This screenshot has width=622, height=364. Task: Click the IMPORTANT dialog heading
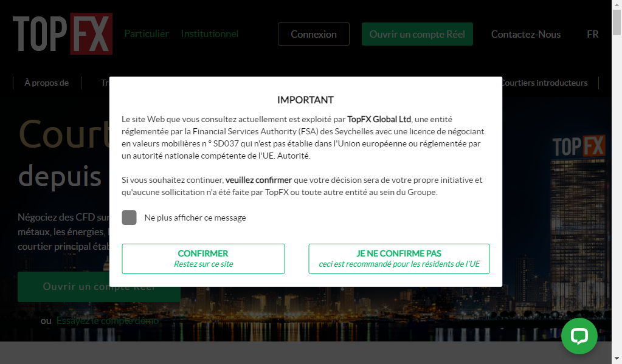click(x=305, y=100)
